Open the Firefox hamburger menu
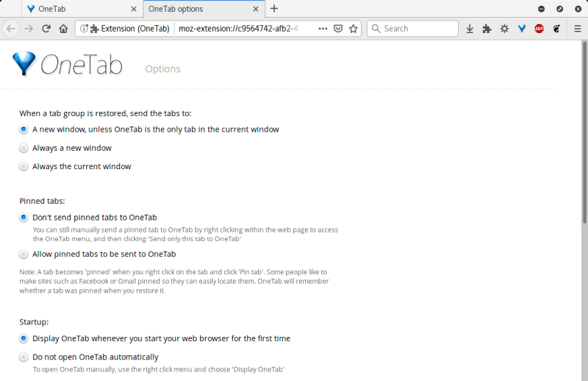588x381 pixels. [578, 29]
